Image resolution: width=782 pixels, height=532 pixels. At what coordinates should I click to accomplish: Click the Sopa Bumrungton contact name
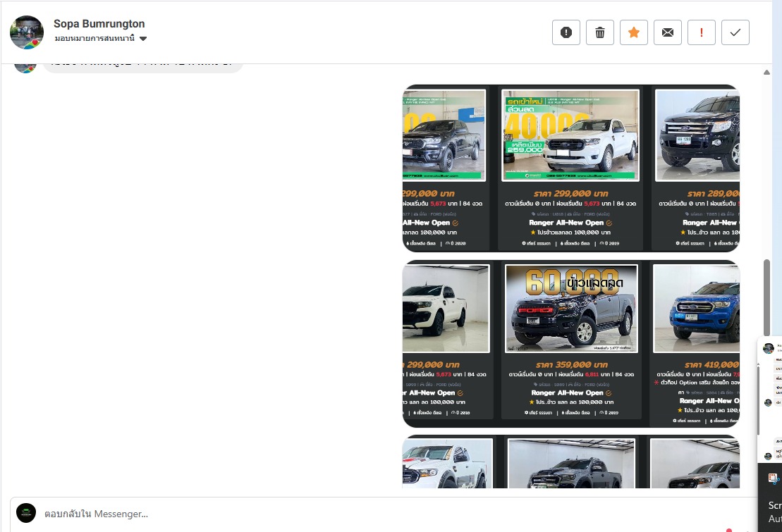(x=99, y=23)
